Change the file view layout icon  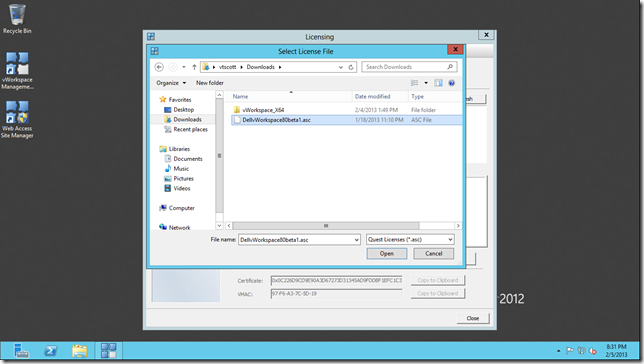click(x=414, y=83)
